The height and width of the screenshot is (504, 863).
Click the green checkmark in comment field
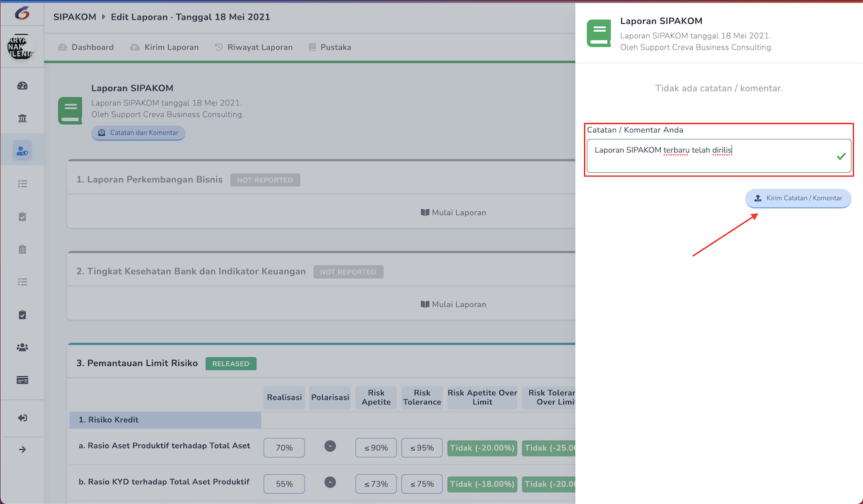coord(841,156)
